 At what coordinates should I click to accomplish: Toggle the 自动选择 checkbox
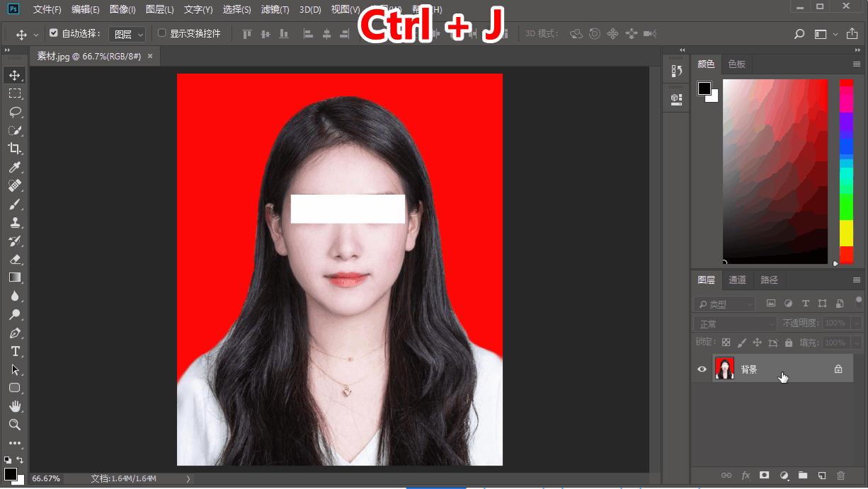click(54, 33)
